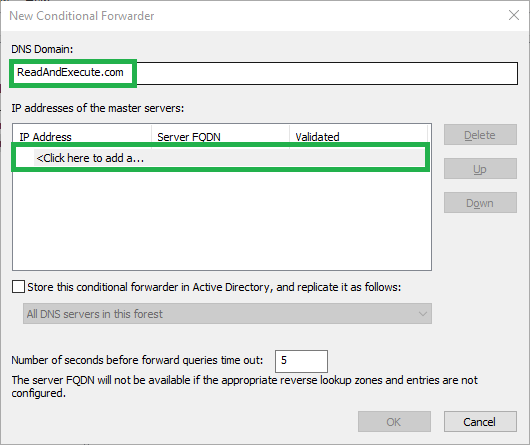Click the DNS Domain text field
The image size is (530, 445).
(264, 73)
